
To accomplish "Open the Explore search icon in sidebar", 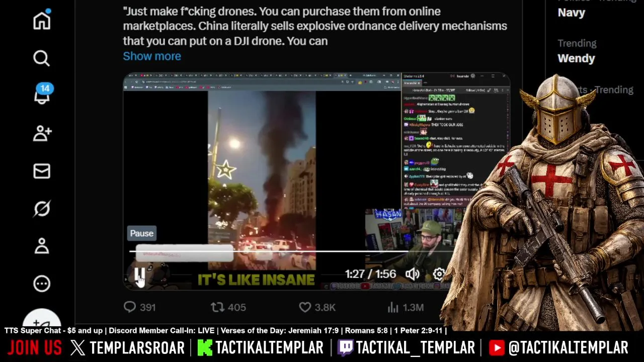I will coord(42,58).
